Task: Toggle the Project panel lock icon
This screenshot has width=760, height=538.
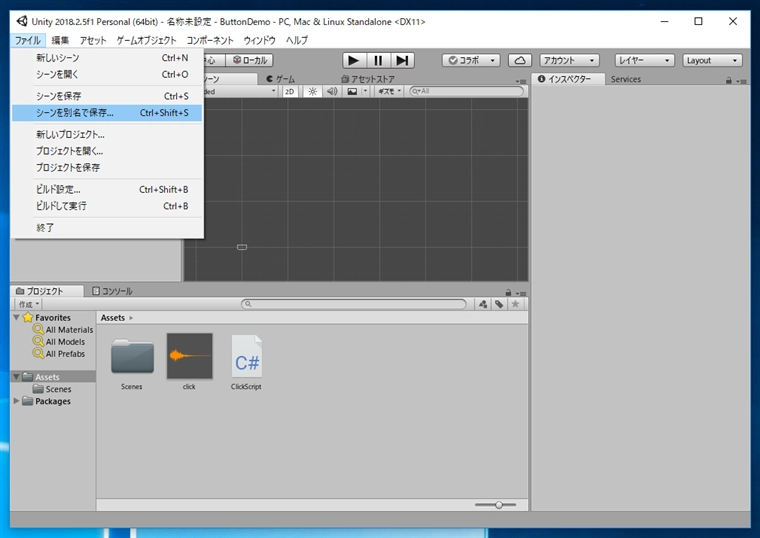Action: [508, 293]
